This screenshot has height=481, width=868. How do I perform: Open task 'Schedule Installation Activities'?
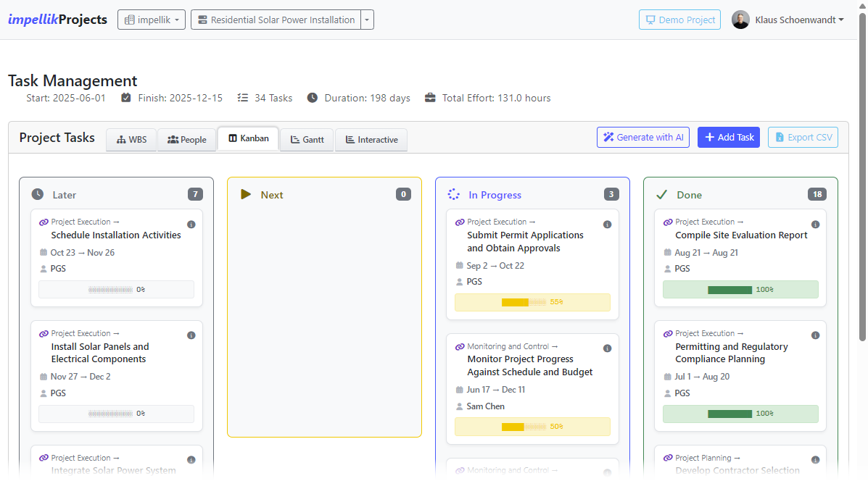click(x=116, y=235)
